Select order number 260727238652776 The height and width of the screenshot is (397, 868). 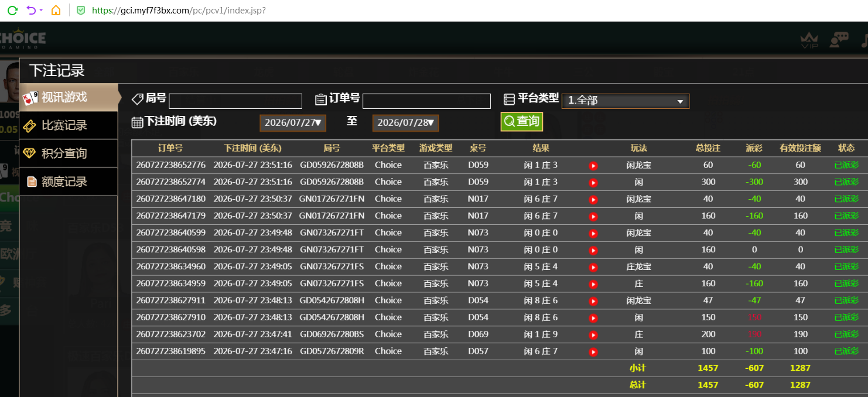(171, 165)
